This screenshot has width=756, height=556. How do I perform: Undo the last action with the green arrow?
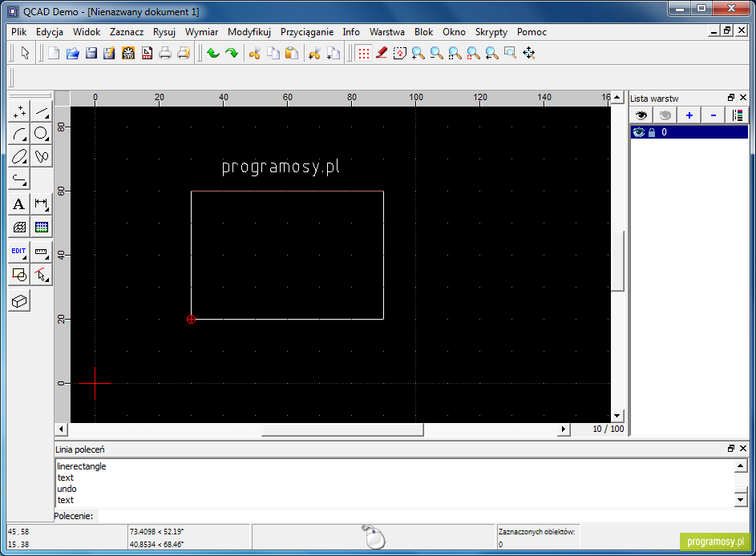(213, 53)
